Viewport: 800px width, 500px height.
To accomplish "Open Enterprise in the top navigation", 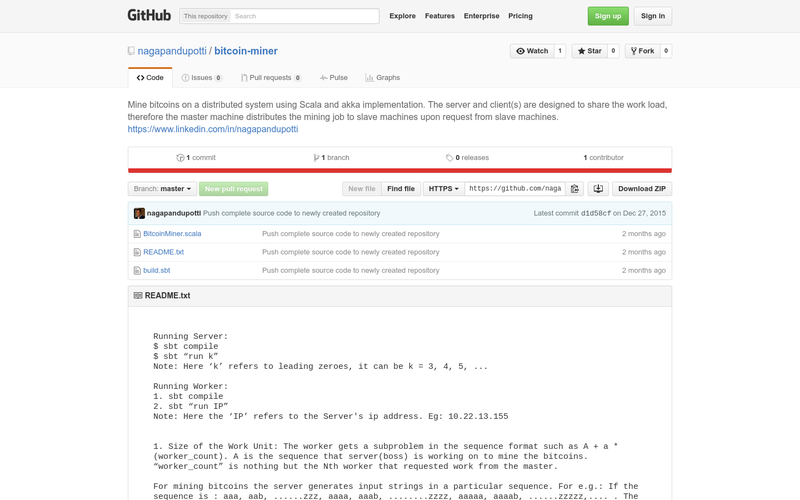I will pyautogui.click(x=482, y=16).
